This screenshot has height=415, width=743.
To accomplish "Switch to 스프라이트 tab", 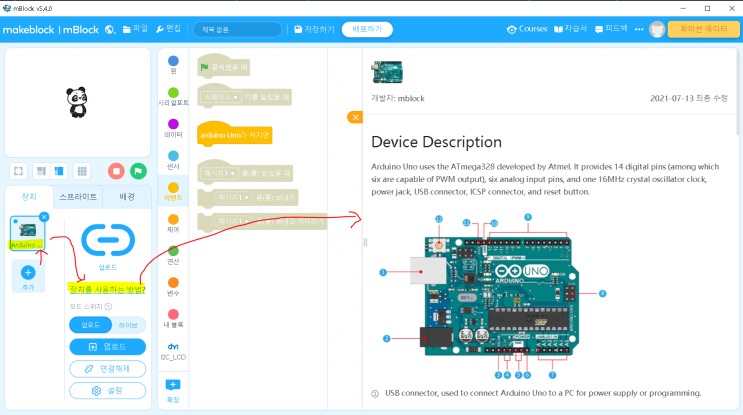I will (78, 197).
